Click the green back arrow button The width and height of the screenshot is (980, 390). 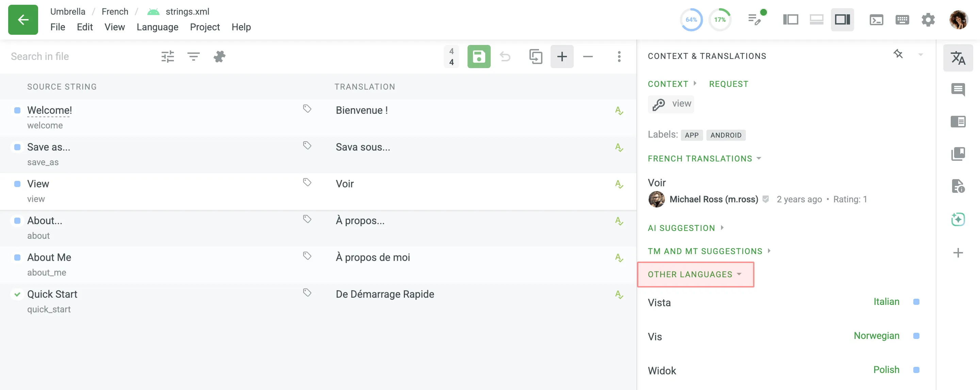click(x=23, y=20)
